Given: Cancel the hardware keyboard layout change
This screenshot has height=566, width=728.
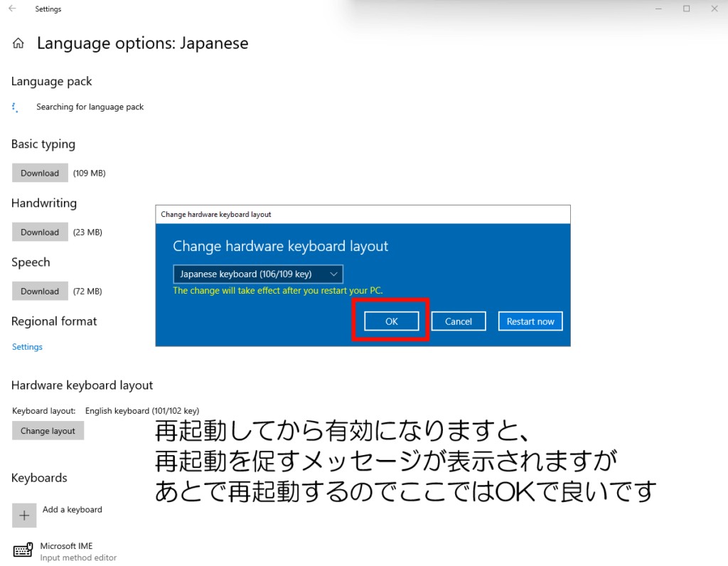Looking at the screenshot, I should coord(458,321).
